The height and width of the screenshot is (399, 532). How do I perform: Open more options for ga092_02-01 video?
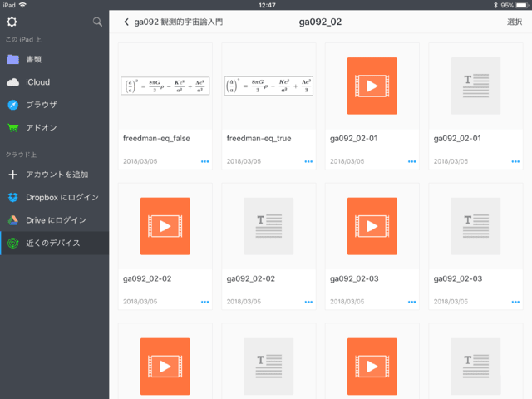tap(412, 161)
